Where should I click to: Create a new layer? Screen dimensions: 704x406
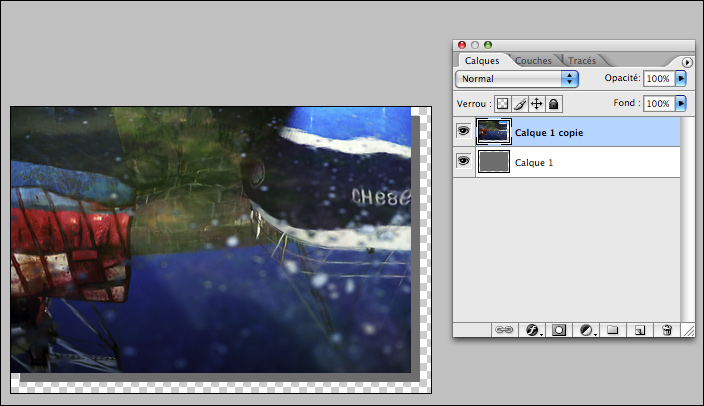coord(640,329)
